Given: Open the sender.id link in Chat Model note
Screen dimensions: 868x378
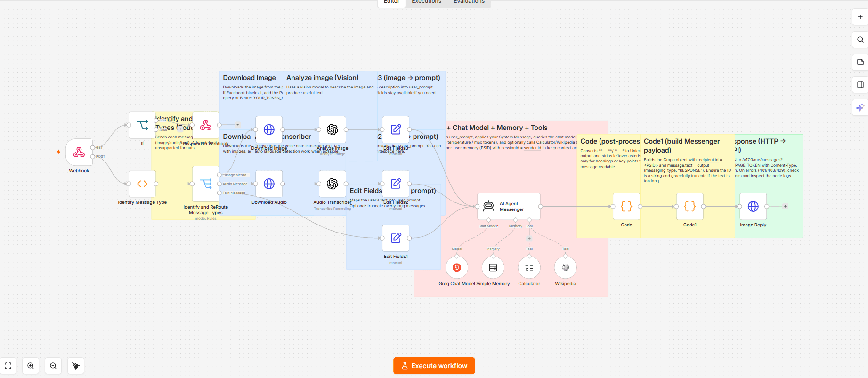Looking at the screenshot, I should click(531, 148).
